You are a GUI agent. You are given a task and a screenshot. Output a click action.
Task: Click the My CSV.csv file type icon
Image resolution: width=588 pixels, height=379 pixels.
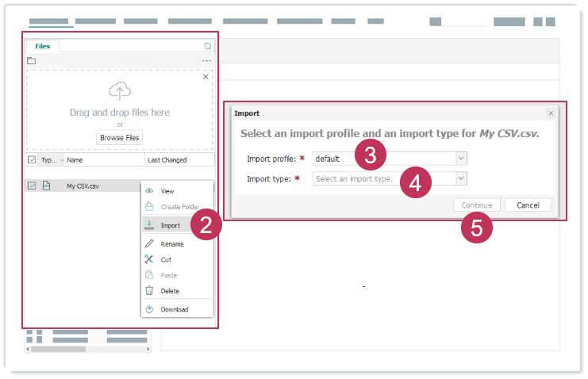click(x=46, y=186)
